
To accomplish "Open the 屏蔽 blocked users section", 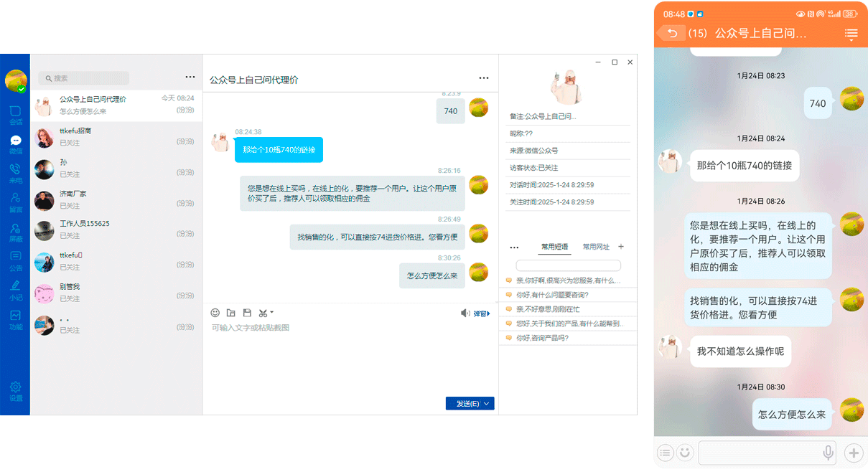I will point(15,232).
